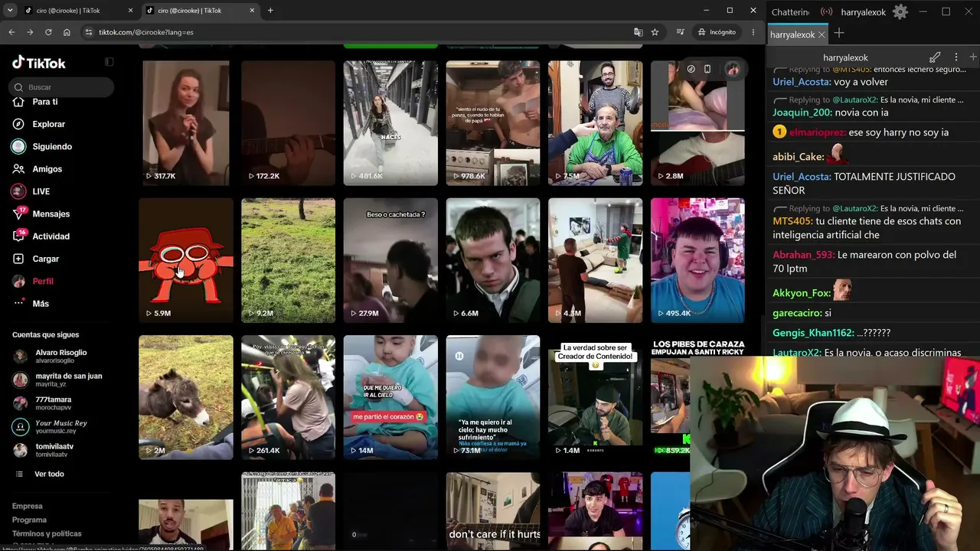The width and height of the screenshot is (980, 551).
Task: Open the grass field video with 9.2M views
Action: click(288, 260)
